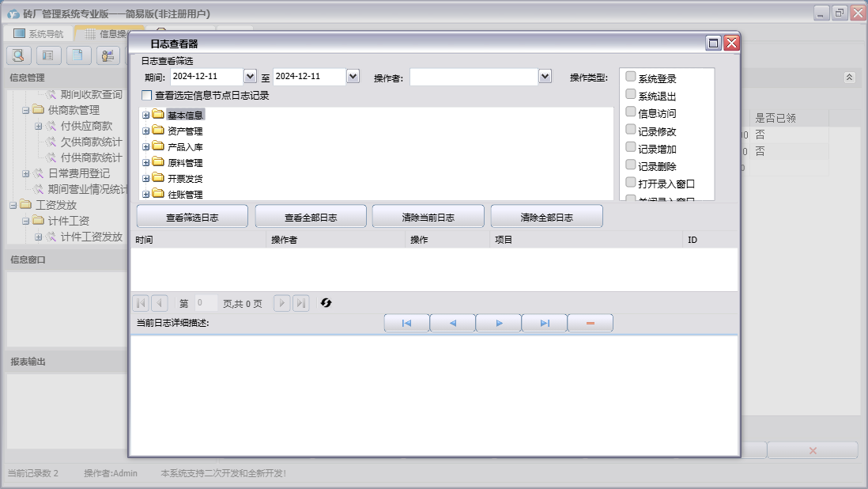Open the end date dropdown
This screenshot has width=868, height=489.
click(353, 77)
